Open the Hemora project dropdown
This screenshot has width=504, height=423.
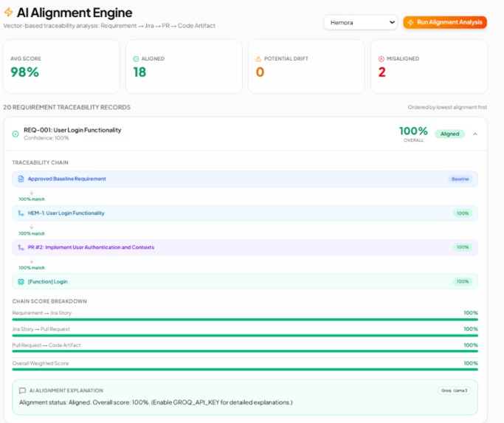coord(360,23)
